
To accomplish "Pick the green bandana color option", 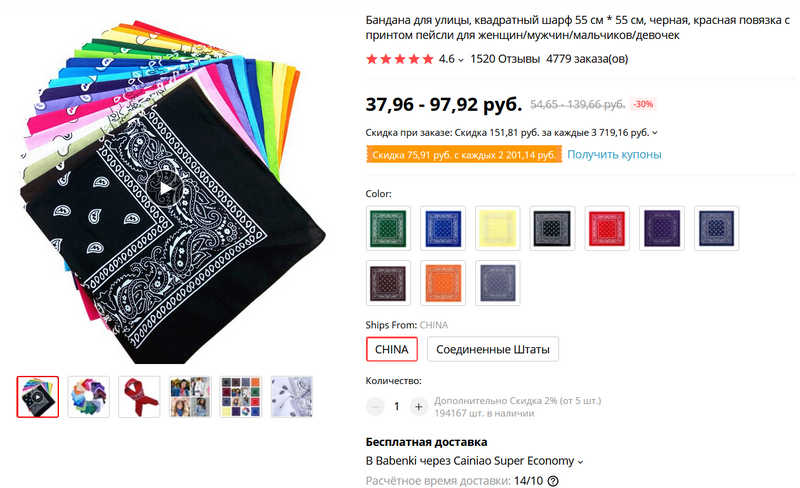I will (x=388, y=227).
